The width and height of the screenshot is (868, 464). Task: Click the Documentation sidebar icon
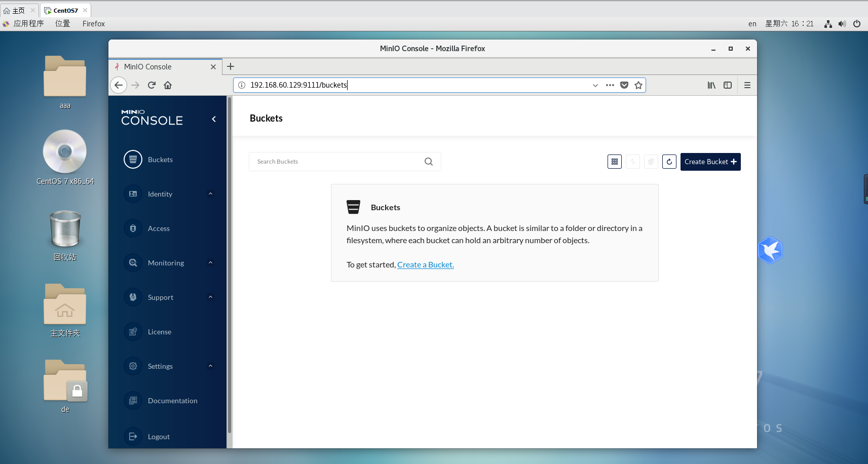coord(133,401)
